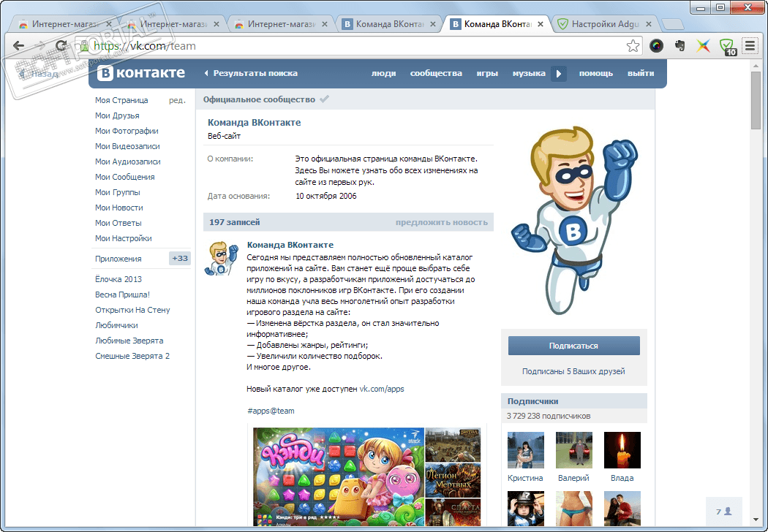Click ред. next to Моя Страница
768x532 pixels.
click(177, 100)
